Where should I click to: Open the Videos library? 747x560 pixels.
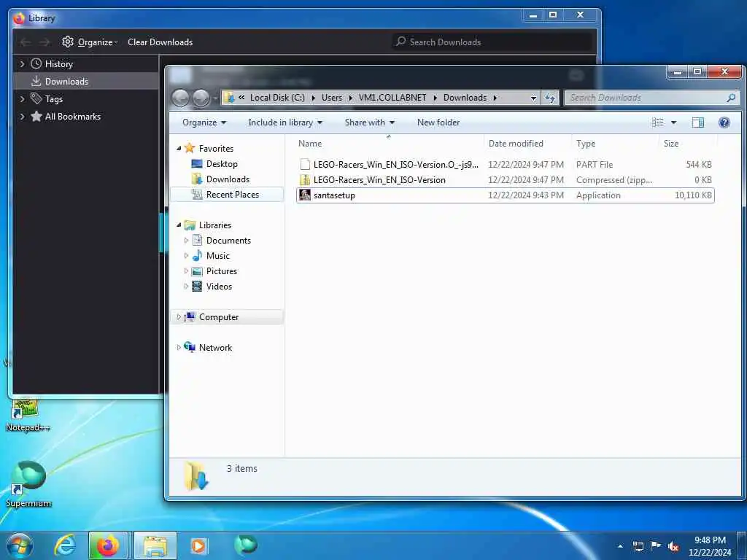click(219, 286)
